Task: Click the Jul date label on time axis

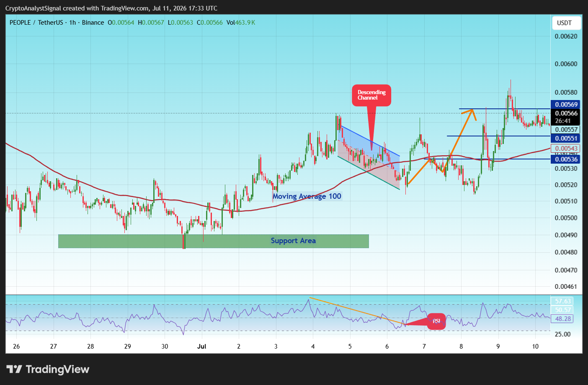Action: click(x=202, y=346)
